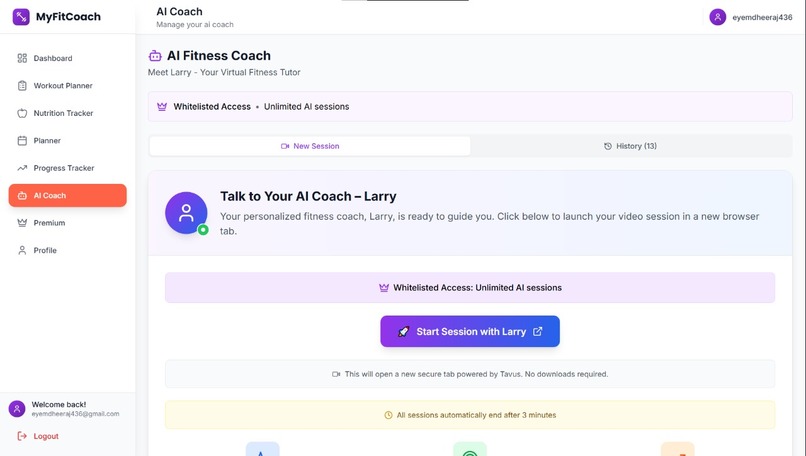The width and height of the screenshot is (806, 456).
Task: Click the Nutrition Tracker apple icon
Action: (22, 113)
